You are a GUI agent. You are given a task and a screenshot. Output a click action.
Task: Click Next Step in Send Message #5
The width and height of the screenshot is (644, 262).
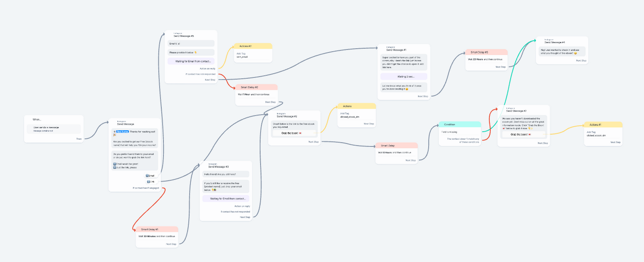pyautogui.click(x=210, y=79)
